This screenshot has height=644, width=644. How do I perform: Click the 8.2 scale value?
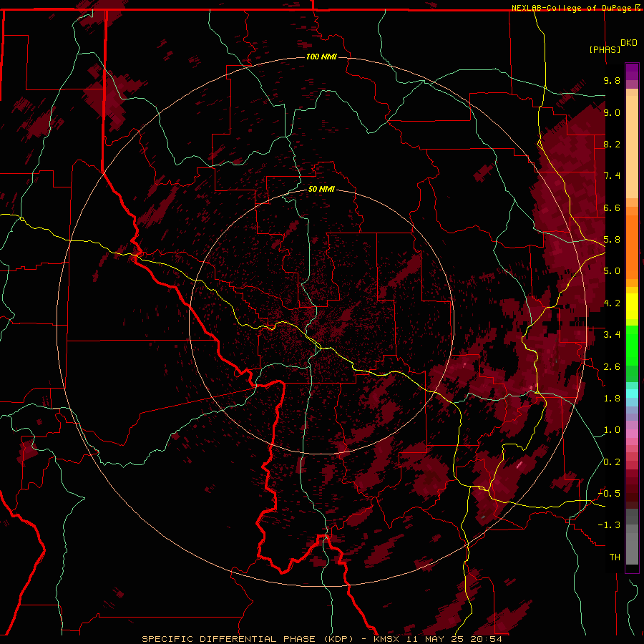coord(612,144)
